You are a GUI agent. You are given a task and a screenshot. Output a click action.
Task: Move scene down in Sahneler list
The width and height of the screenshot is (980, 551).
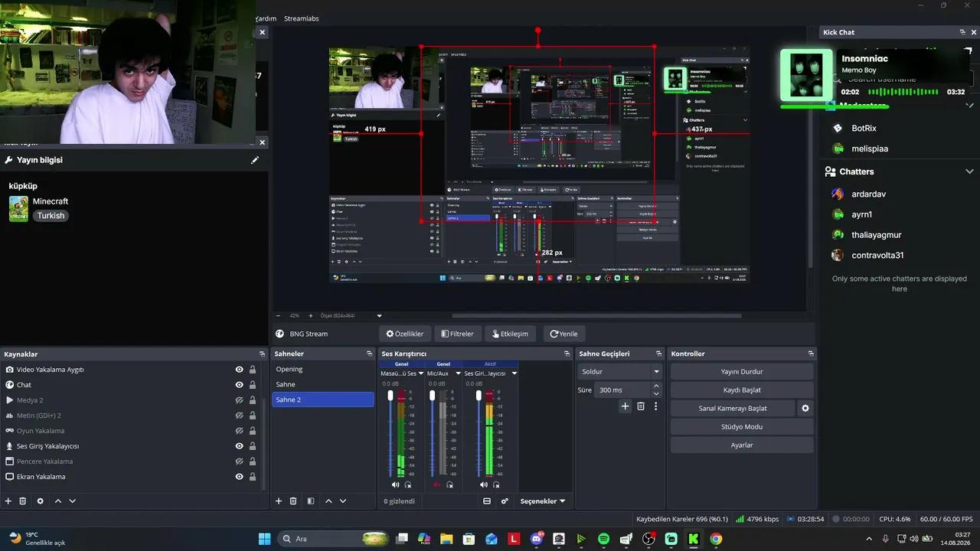click(343, 501)
